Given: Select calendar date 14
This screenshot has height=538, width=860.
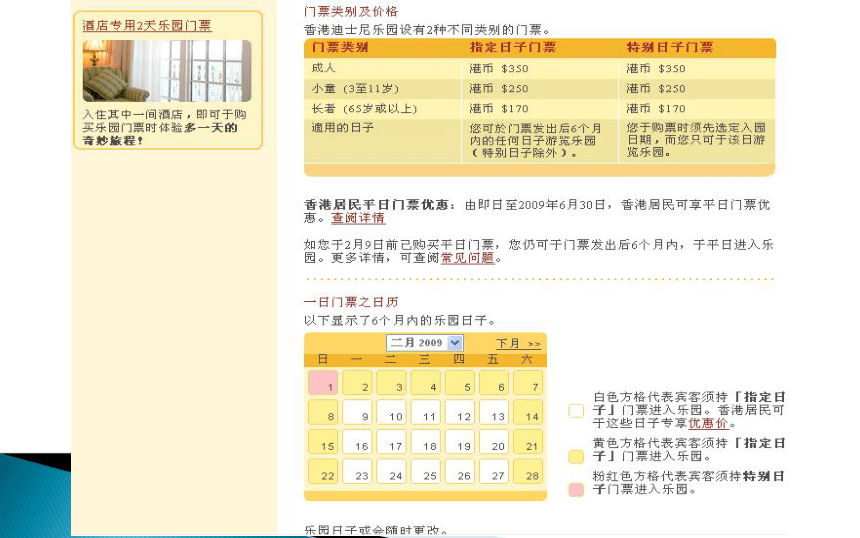Looking at the screenshot, I should [528, 412].
